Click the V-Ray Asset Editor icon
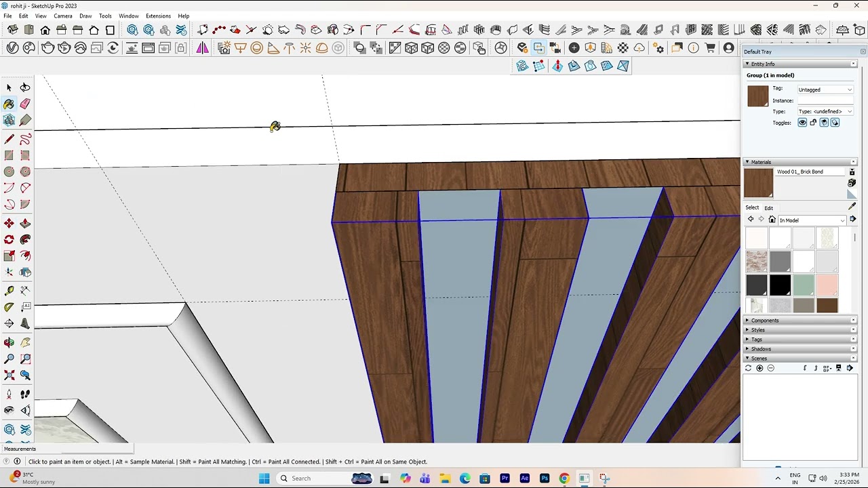868x488 pixels. 12,47
